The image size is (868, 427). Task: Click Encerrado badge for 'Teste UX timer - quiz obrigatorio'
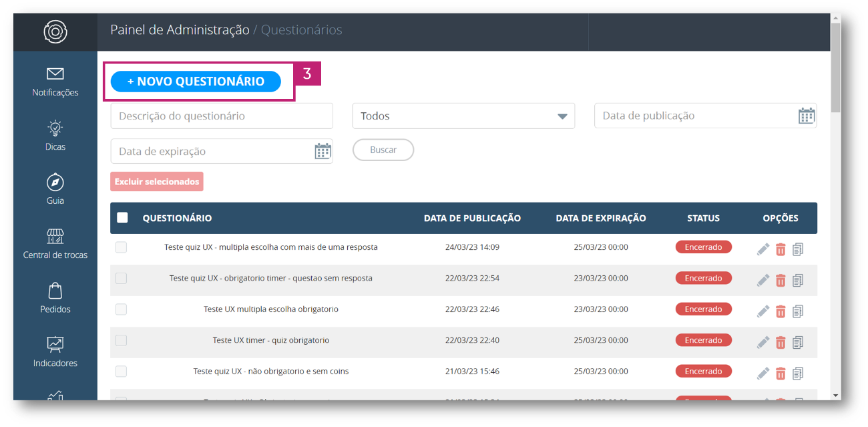pyautogui.click(x=704, y=340)
